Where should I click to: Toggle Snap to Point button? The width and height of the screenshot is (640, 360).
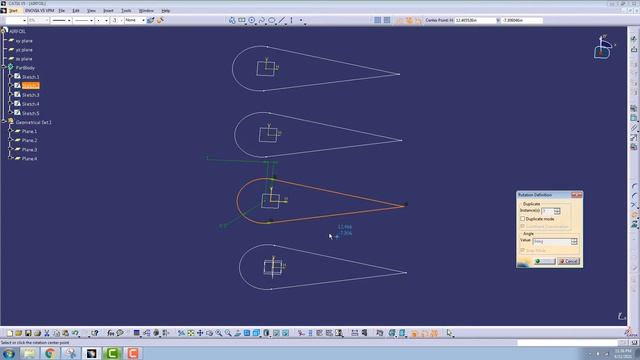(387, 20)
